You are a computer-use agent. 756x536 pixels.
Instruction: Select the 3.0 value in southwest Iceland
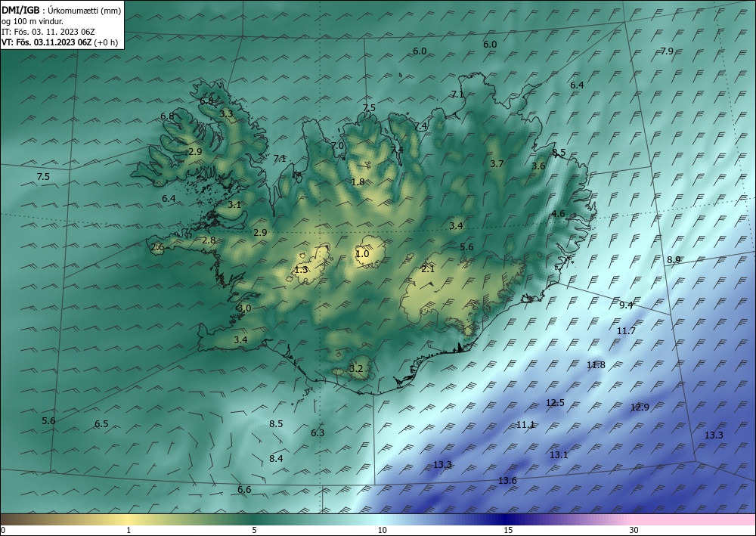click(244, 308)
